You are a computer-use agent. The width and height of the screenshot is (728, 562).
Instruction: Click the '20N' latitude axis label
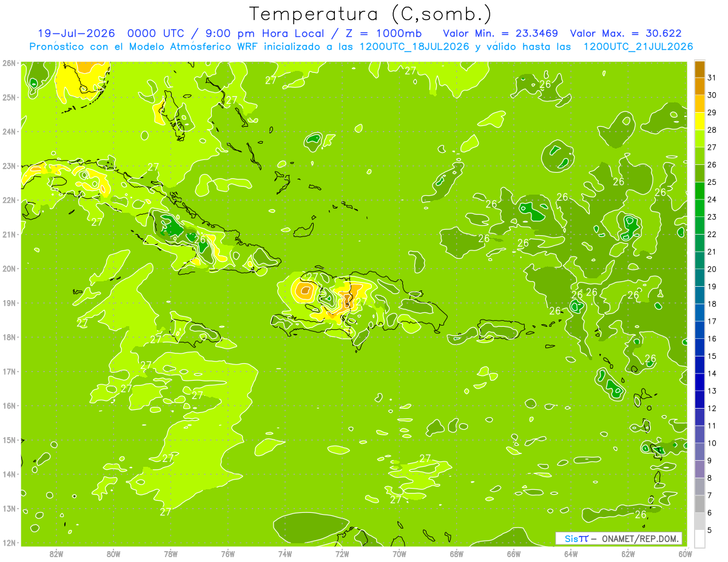tap(9, 269)
